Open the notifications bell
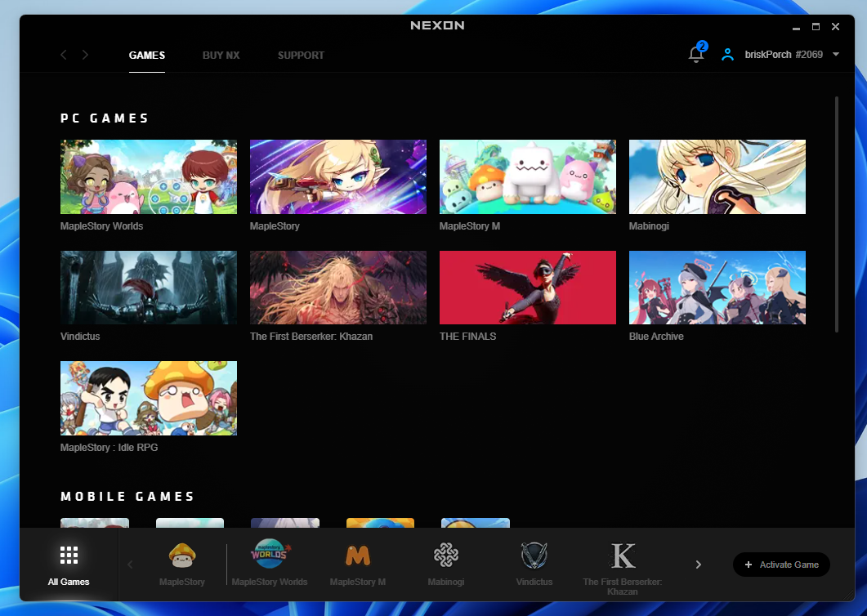This screenshot has height=616, width=867. (696, 54)
